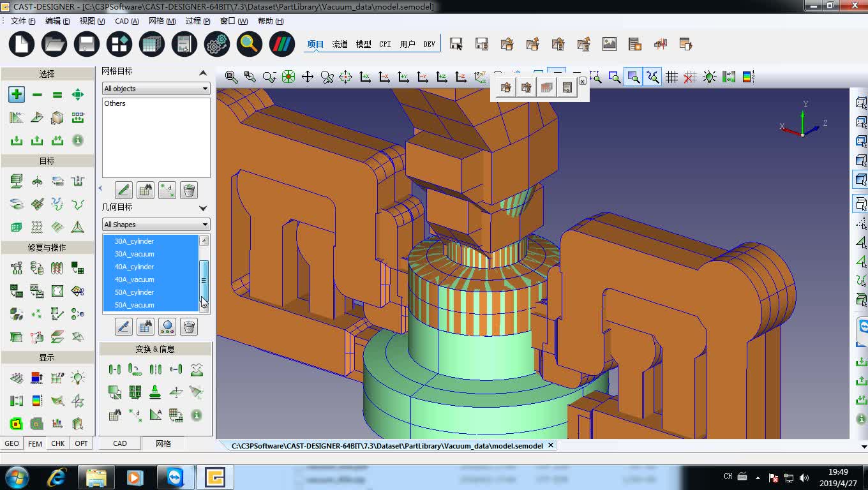Open Internet Explorer from the taskbar
Viewport: 868px width, 490px height.
click(x=57, y=477)
